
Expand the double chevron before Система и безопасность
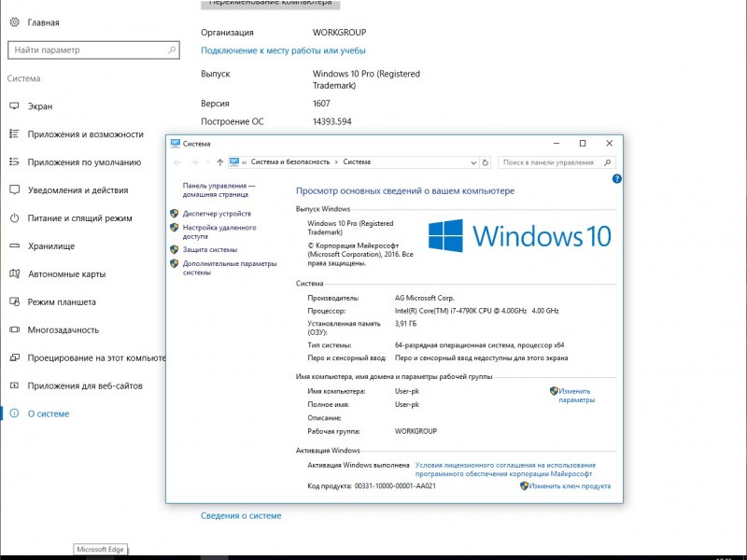pyautogui.click(x=244, y=162)
